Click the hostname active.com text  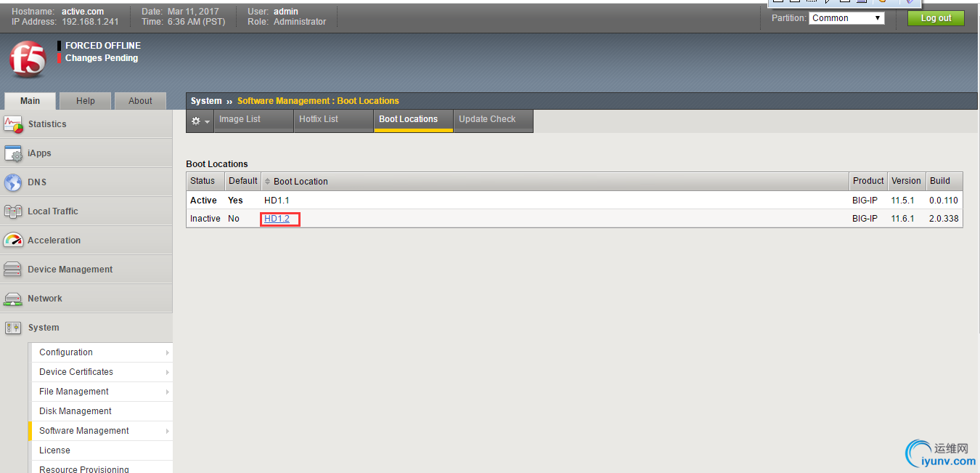coord(83,12)
